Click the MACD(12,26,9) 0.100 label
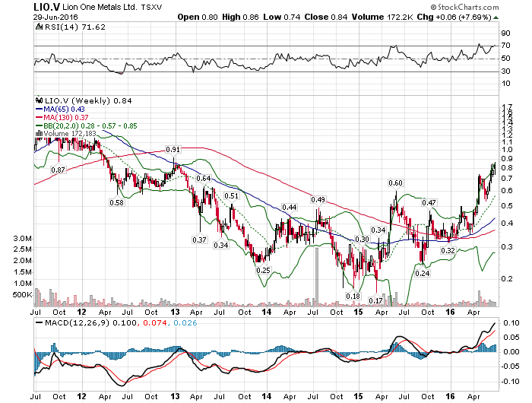532x403 pixels. pos(91,322)
